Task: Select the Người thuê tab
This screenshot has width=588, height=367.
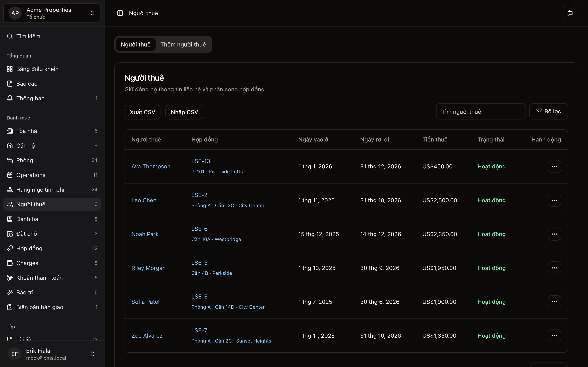Action: tap(136, 44)
